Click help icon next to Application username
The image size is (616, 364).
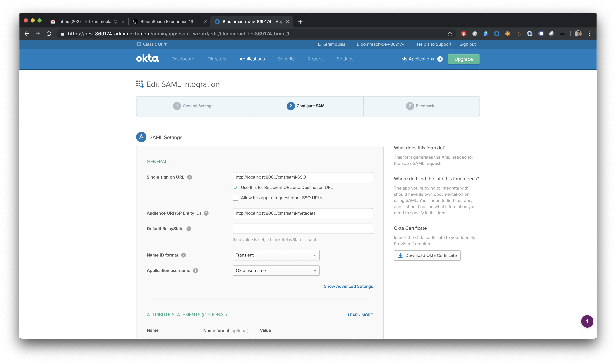195,271
